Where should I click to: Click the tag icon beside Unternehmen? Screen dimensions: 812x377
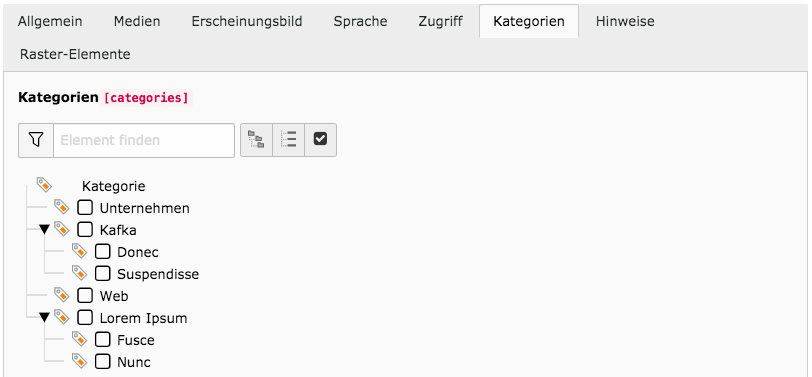pos(62,207)
